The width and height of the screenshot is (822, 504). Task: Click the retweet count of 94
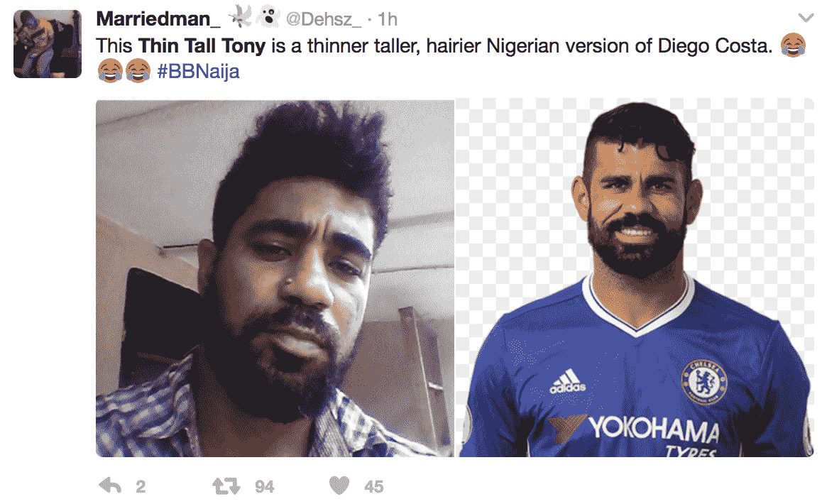(x=265, y=487)
